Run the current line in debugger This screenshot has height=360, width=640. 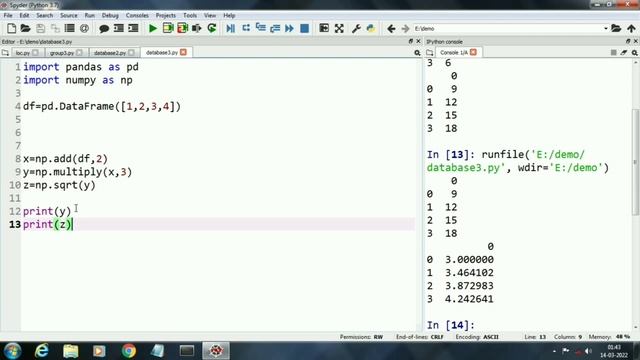point(246,28)
